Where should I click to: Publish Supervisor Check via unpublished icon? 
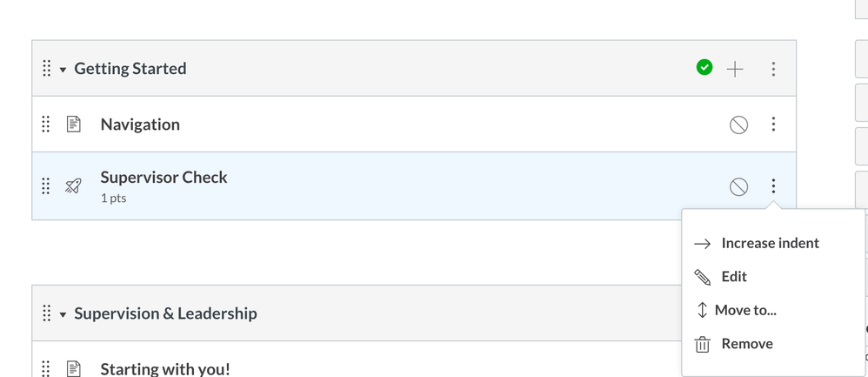[738, 186]
